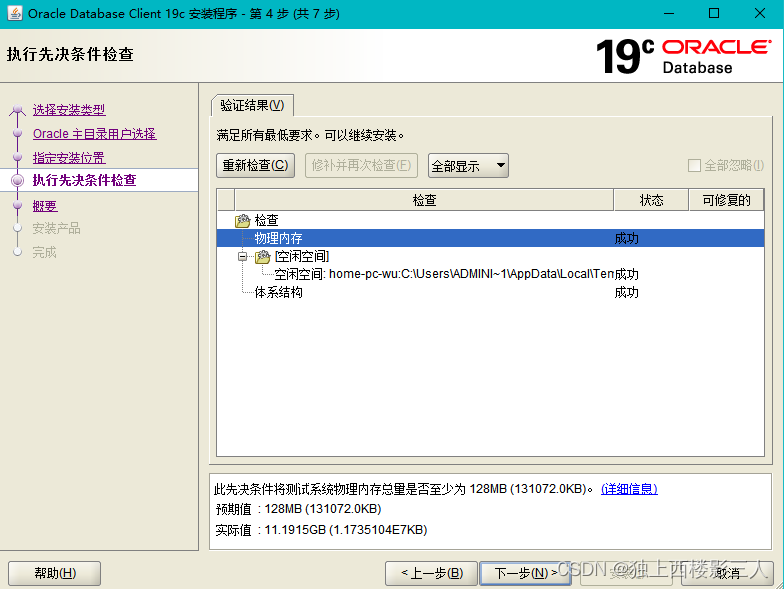Click the disabled 完成 step label
This screenshot has width=784, height=589.
click(44, 252)
